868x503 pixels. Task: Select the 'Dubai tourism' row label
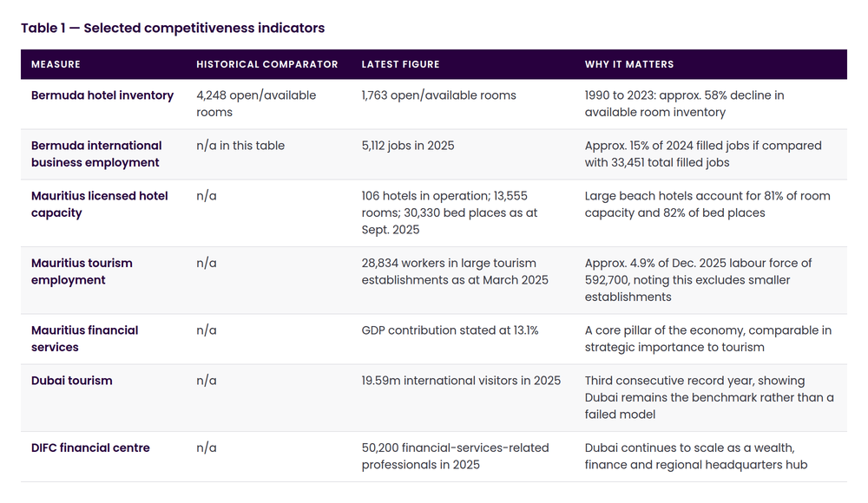[71, 381]
